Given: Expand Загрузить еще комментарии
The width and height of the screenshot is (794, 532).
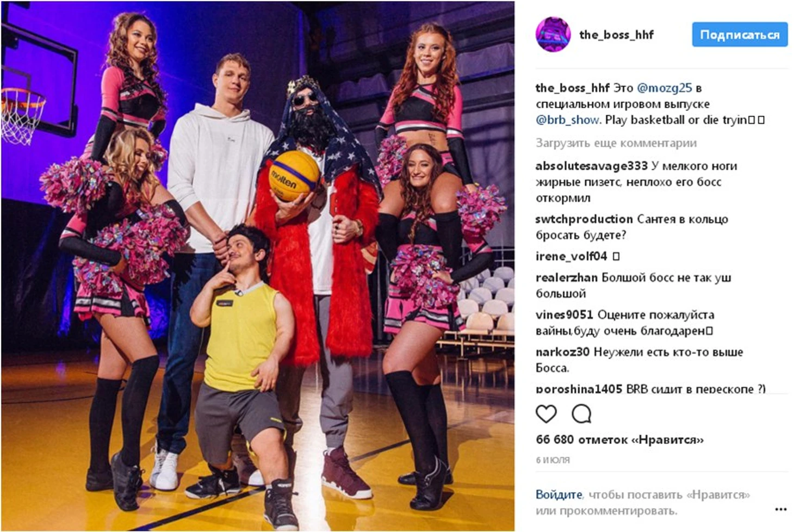Looking at the screenshot, I should point(616,143).
